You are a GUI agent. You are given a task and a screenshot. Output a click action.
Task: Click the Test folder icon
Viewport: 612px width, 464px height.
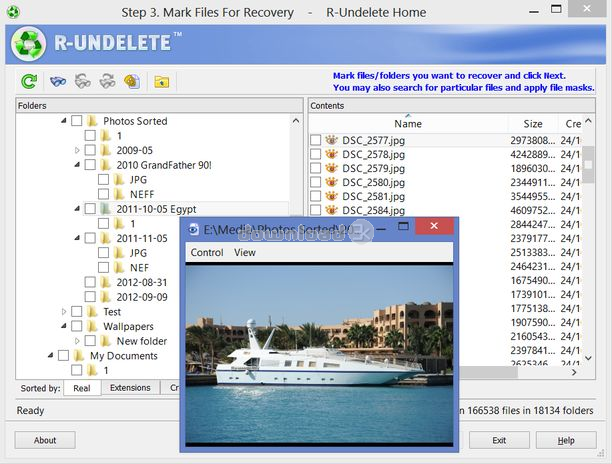[92, 311]
